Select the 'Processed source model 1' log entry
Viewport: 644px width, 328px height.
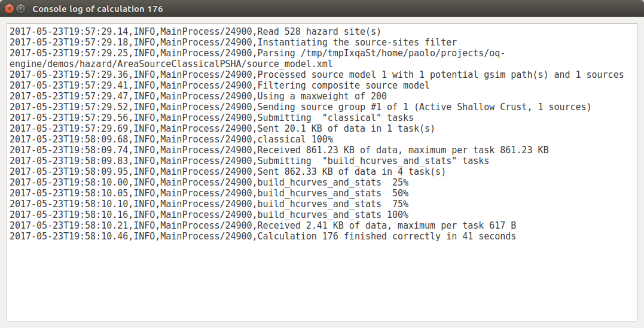coord(440,75)
